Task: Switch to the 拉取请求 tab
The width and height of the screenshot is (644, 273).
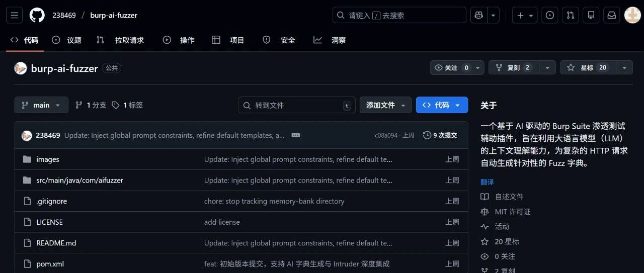Action: (120, 40)
